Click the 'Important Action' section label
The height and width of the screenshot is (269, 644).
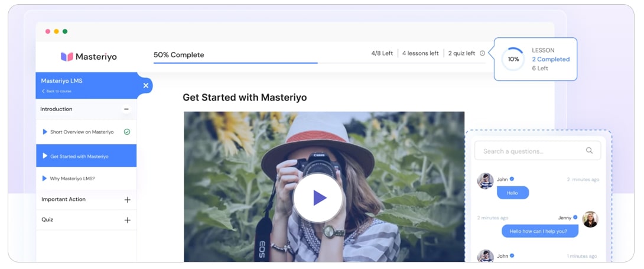click(64, 199)
